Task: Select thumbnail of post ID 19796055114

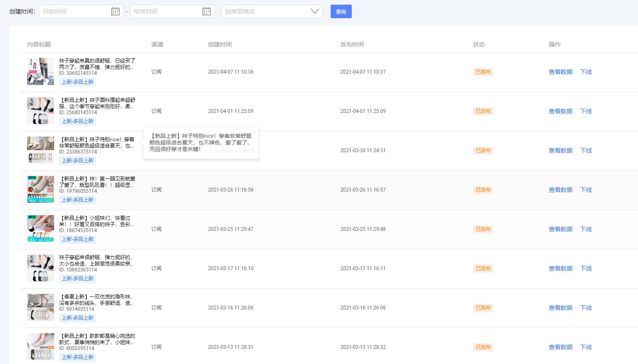Action: (41, 189)
